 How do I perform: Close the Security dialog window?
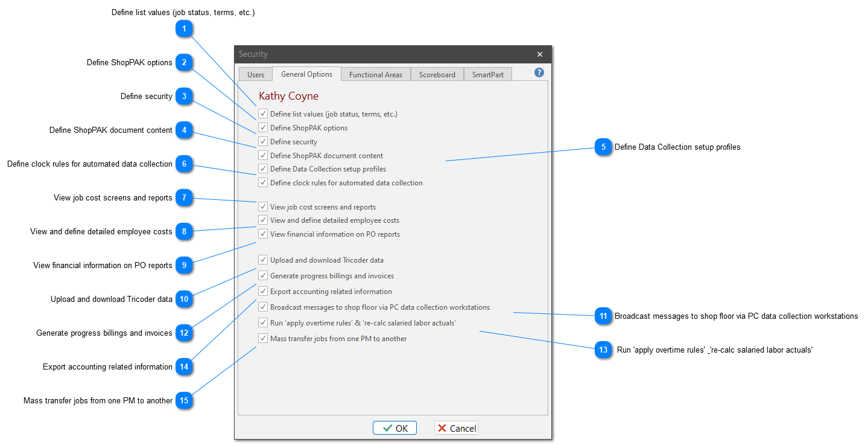click(539, 54)
